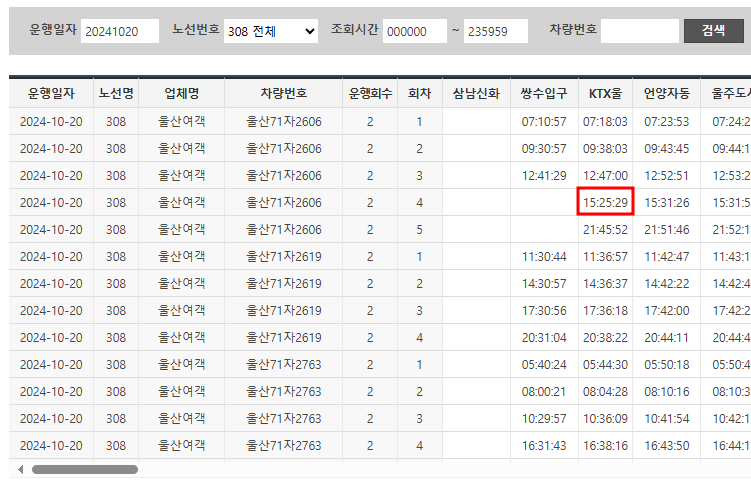This screenshot has width=751, height=502.
Task: Select the 언양자동 column header
Action: pyautogui.click(x=666, y=94)
